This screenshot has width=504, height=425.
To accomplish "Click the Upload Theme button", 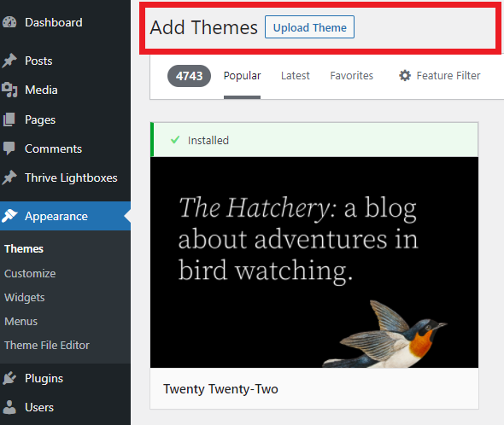I will pos(309,27).
